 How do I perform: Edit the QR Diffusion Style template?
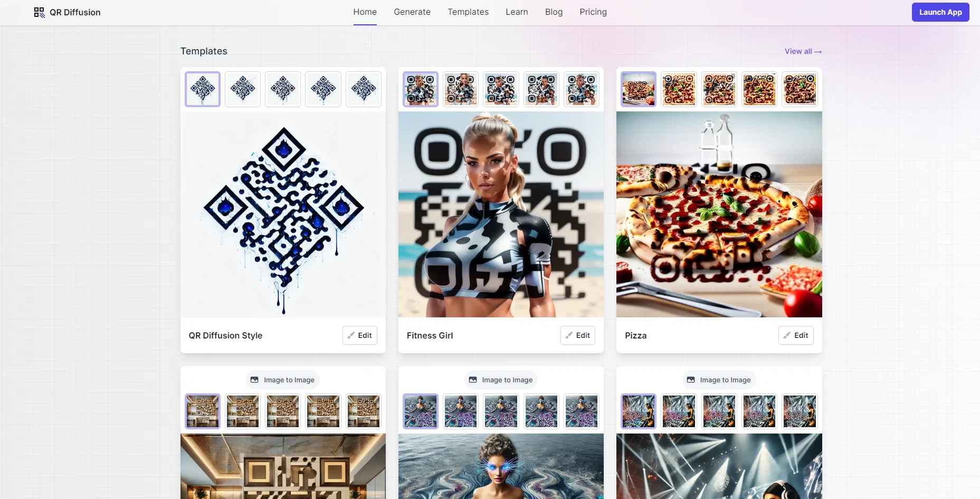pos(360,335)
